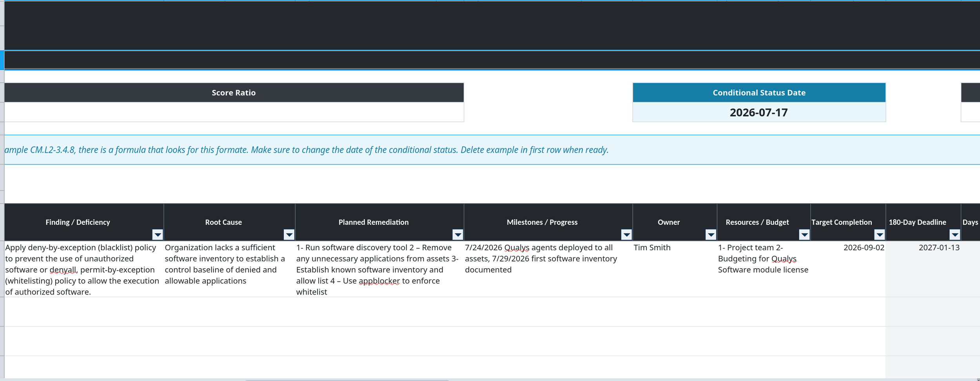Screen dimensions: 980x381
Task: Click the Target Completion column header
Action: coord(848,222)
